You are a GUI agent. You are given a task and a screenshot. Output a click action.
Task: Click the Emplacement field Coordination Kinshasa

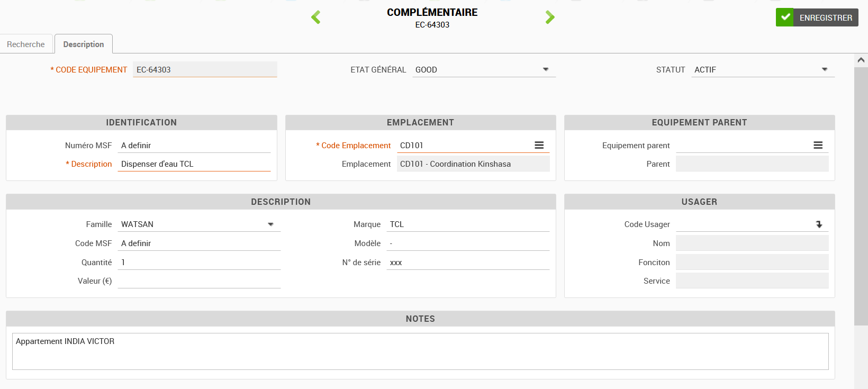click(x=473, y=164)
